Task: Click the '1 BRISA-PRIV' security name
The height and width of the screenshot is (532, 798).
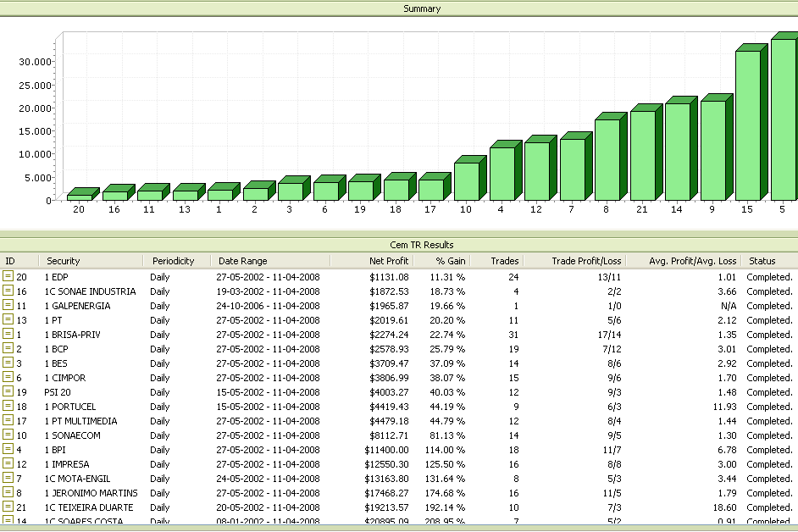Action: point(72,335)
